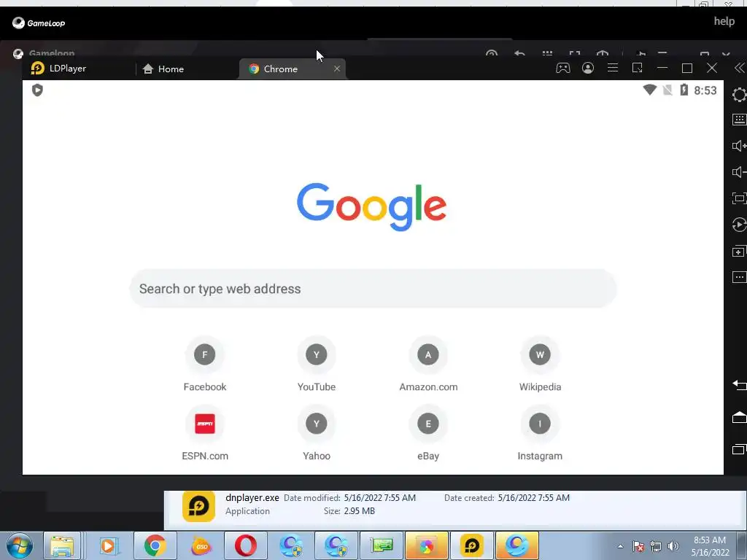This screenshot has height=560, width=747.
Task: Click the dnplayer.exe file name text
Action: (x=252, y=497)
